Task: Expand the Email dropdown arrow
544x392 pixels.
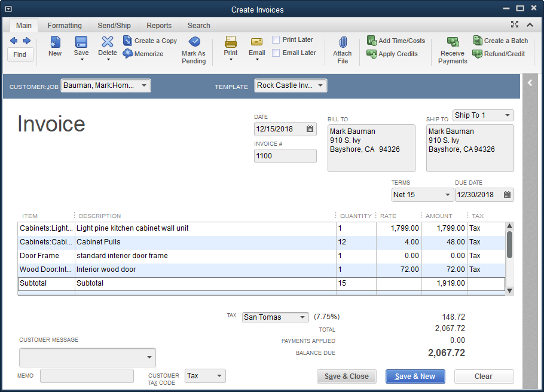Action: pos(257,60)
